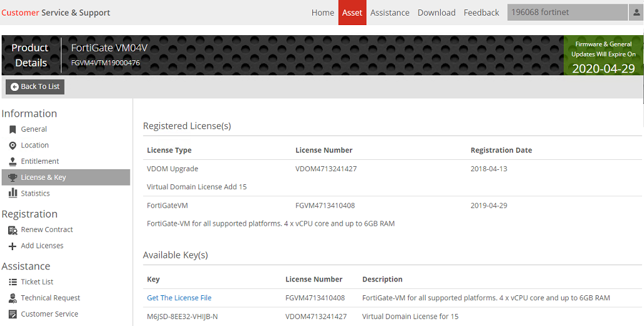Open the Feedback page
The width and height of the screenshot is (644, 326).
(x=481, y=13)
